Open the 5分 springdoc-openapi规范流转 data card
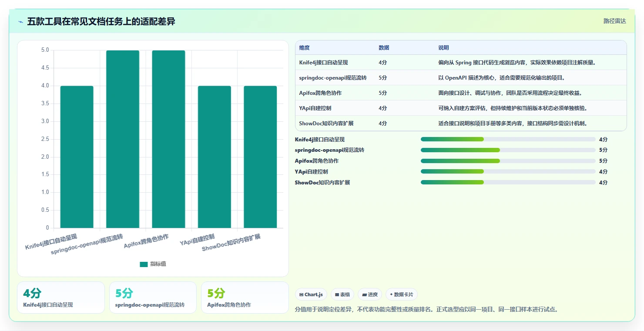 tap(153, 298)
